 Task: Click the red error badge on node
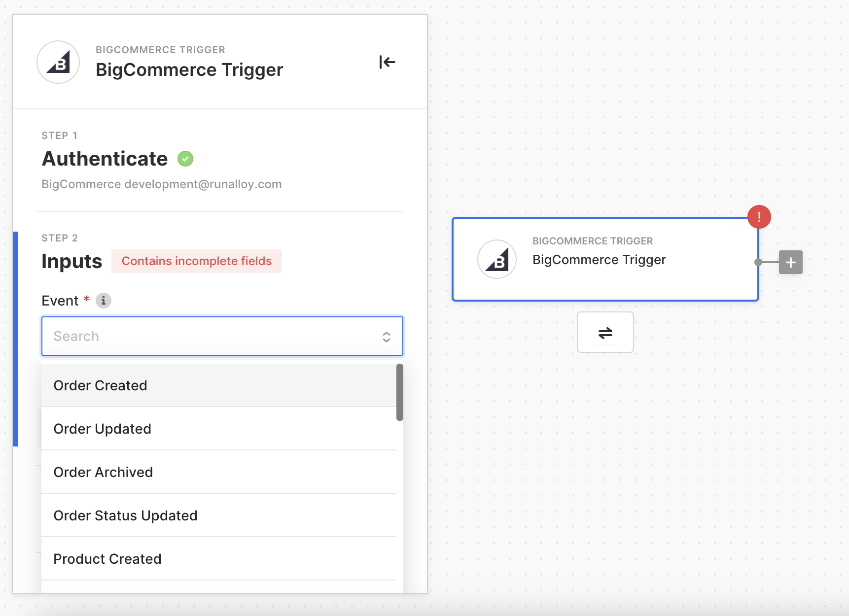click(x=759, y=217)
